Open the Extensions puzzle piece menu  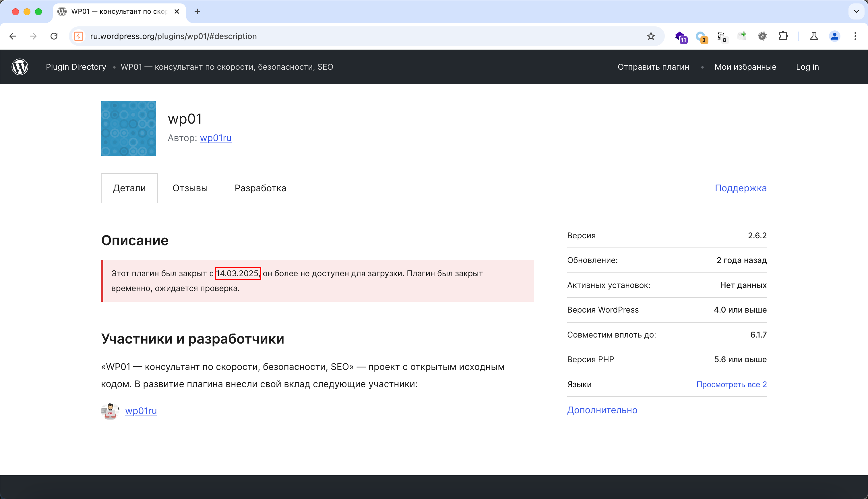783,36
